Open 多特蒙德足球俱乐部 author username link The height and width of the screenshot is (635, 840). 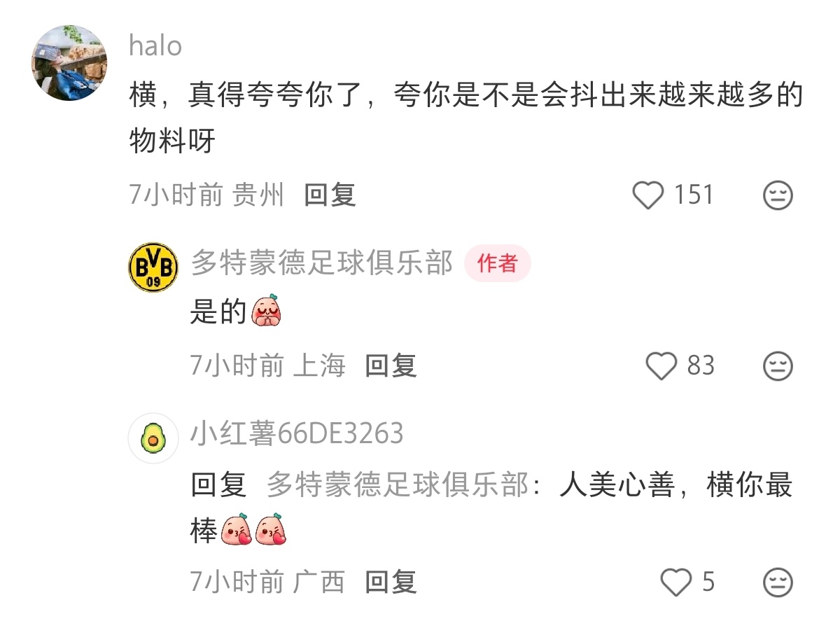tap(322, 263)
